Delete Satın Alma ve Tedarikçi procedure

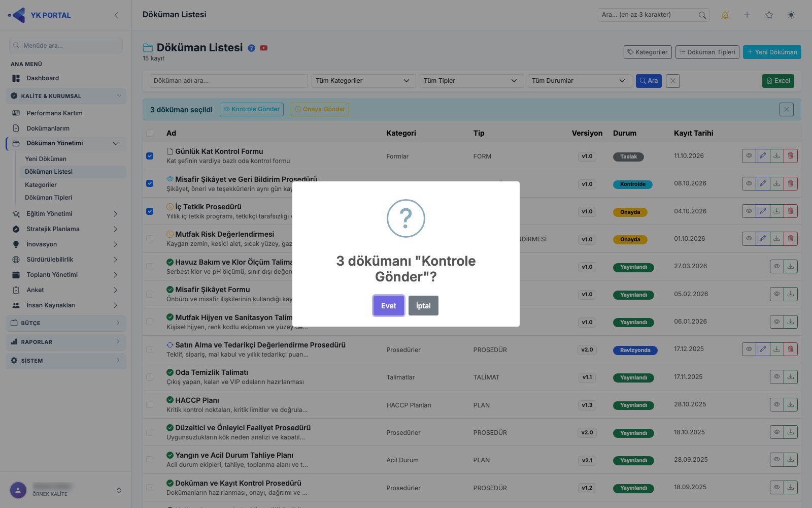point(791,350)
